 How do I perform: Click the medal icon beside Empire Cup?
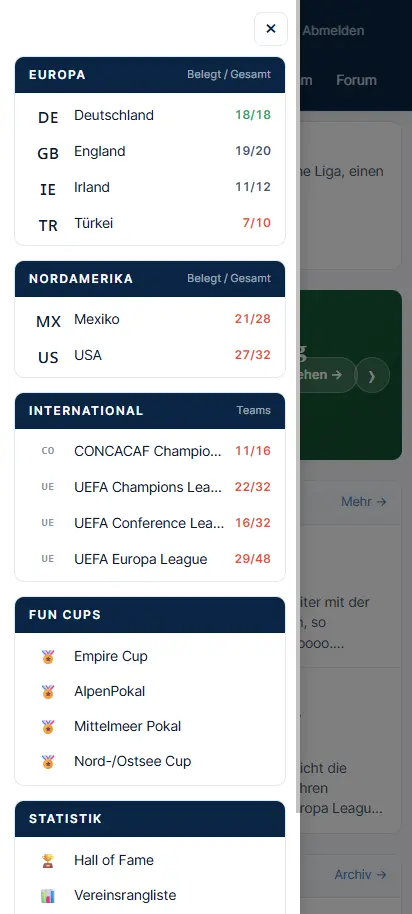coord(48,657)
